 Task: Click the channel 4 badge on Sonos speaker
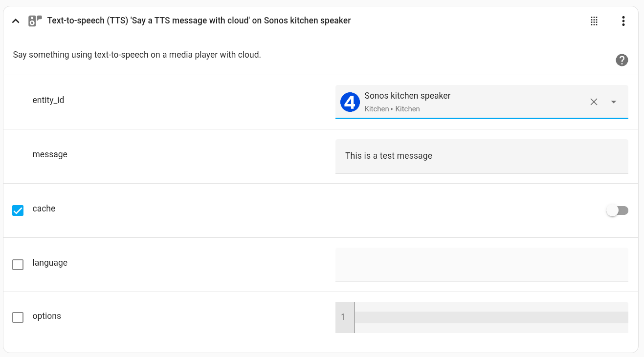click(350, 102)
